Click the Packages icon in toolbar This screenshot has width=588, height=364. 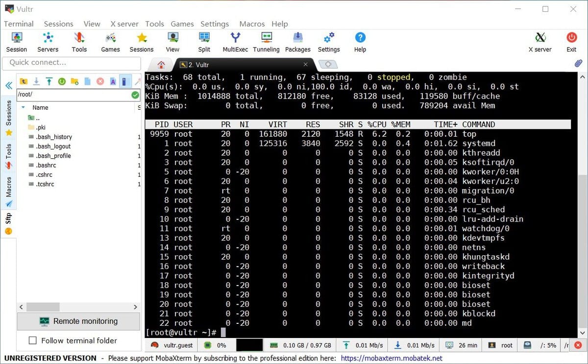[297, 42]
